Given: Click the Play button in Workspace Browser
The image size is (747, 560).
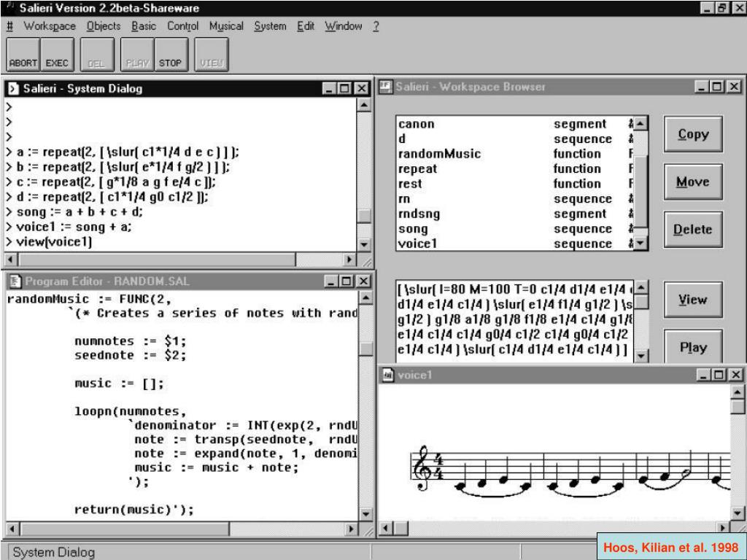Looking at the screenshot, I should click(693, 347).
